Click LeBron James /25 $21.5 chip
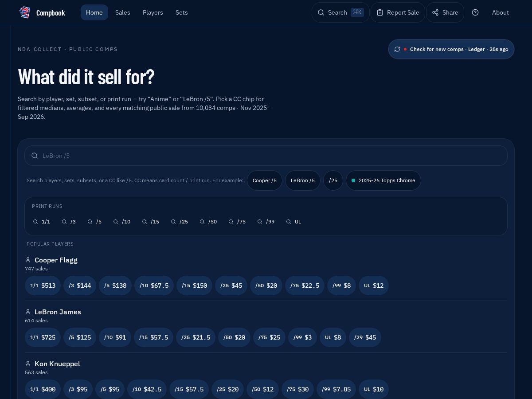The height and width of the screenshot is (399, 532). coord(196,337)
